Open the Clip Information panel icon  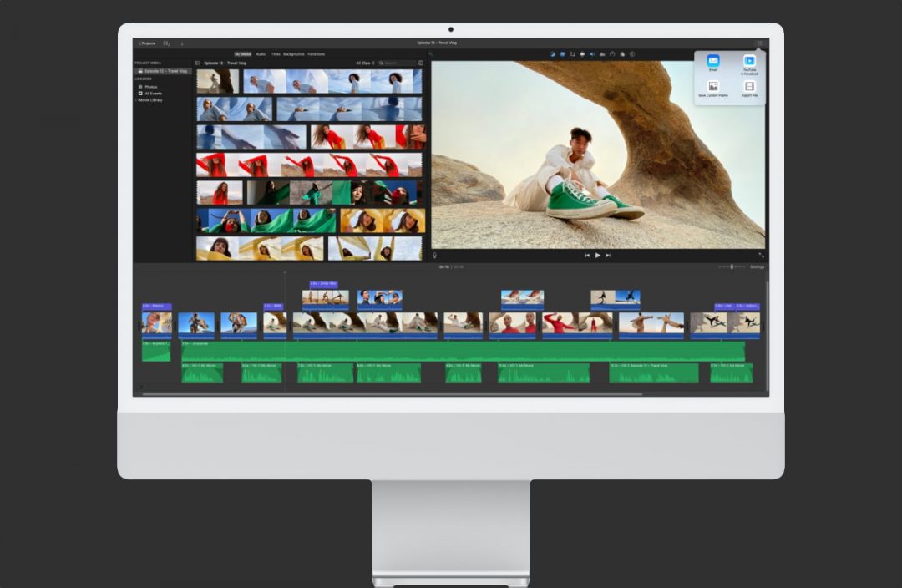(x=632, y=54)
